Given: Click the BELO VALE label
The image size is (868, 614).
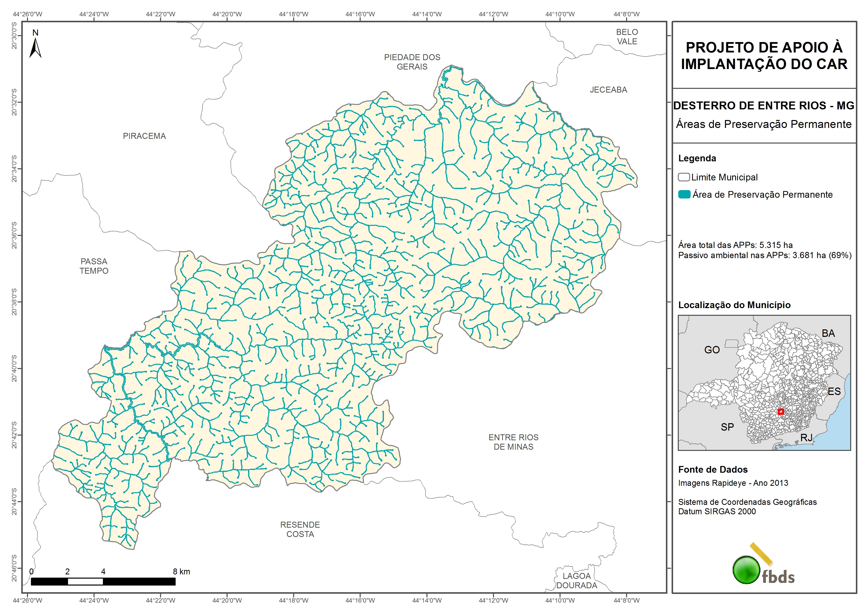Looking at the screenshot, I should coord(627,37).
